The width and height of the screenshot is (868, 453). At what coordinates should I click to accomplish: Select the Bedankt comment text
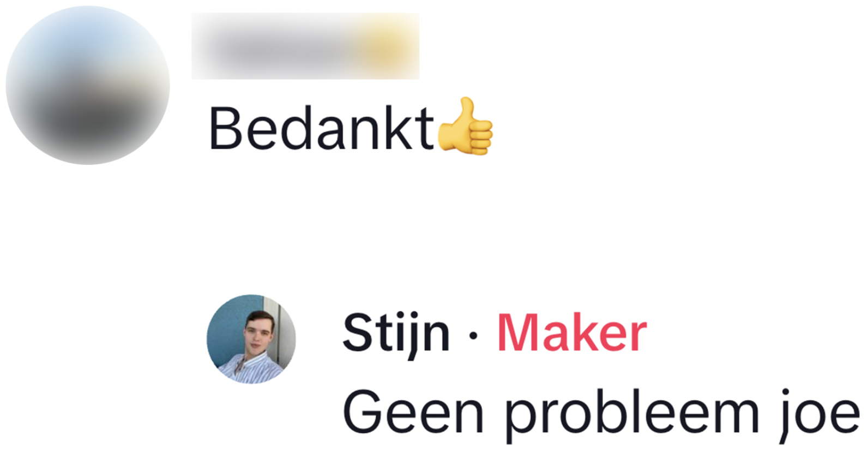point(322,128)
